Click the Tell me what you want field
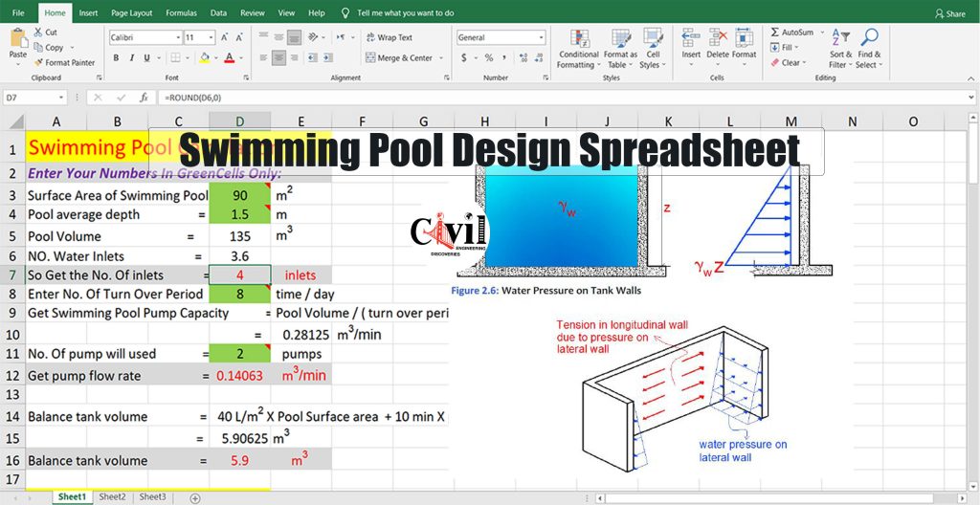The image size is (980, 505). coord(397,12)
